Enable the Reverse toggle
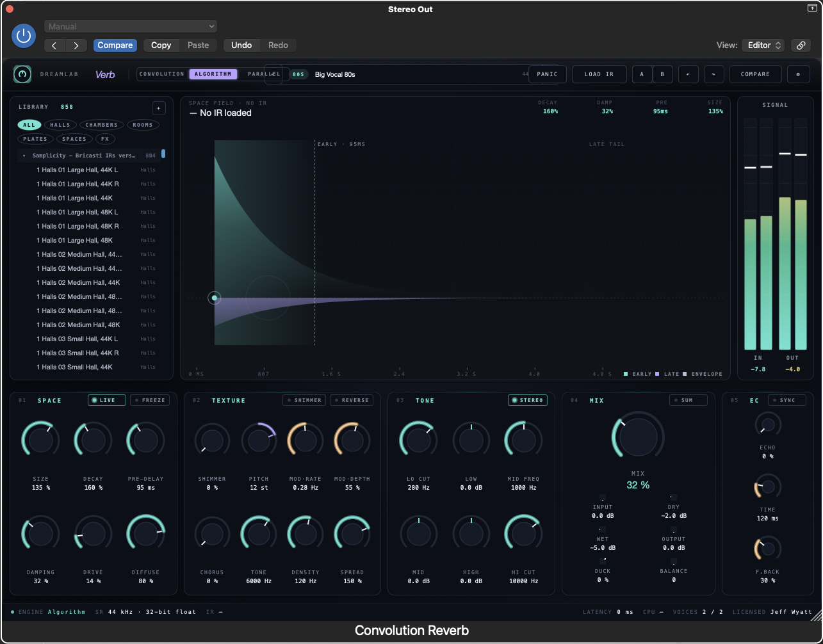The height and width of the screenshot is (644, 823). tap(352, 400)
